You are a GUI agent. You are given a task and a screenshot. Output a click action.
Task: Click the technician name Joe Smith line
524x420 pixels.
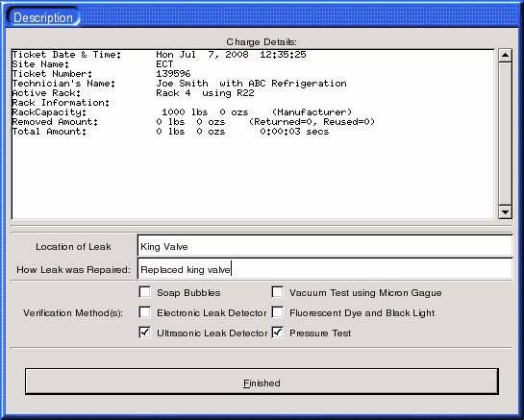(179, 84)
